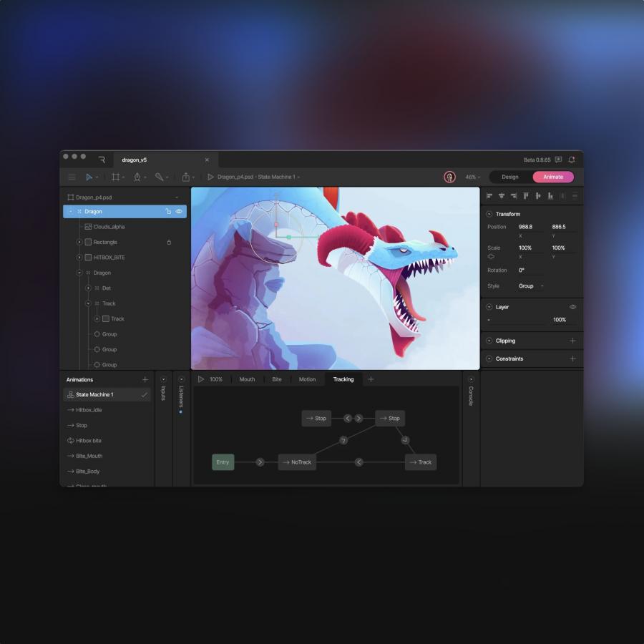
Task: Toggle the Layer section visibility eye
Action: 571,306
